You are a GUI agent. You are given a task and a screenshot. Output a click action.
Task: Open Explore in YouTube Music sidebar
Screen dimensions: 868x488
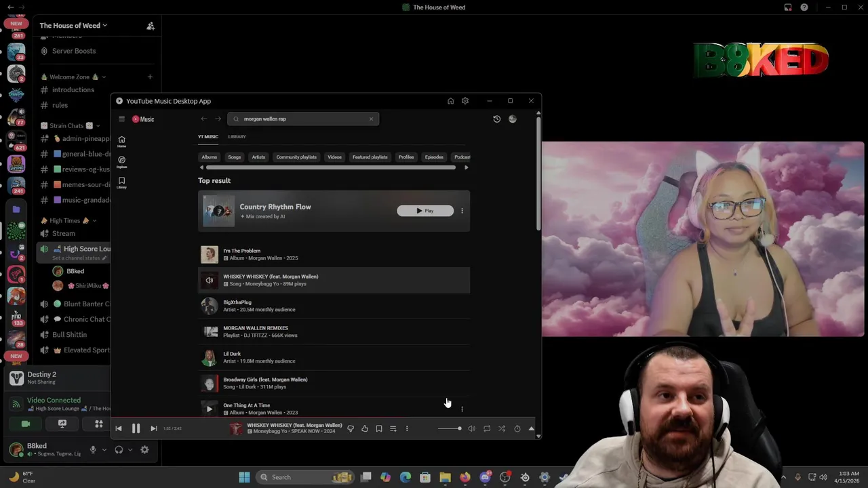coord(121,162)
